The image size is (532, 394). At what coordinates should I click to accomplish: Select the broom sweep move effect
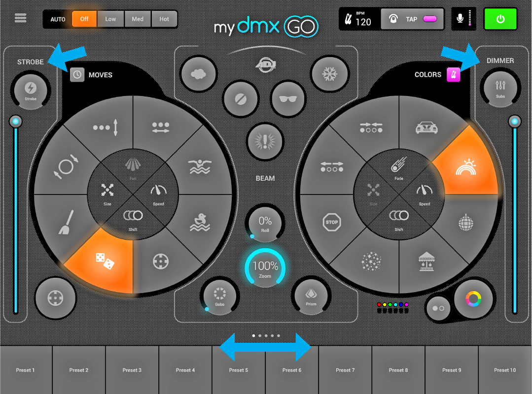[x=66, y=223]
